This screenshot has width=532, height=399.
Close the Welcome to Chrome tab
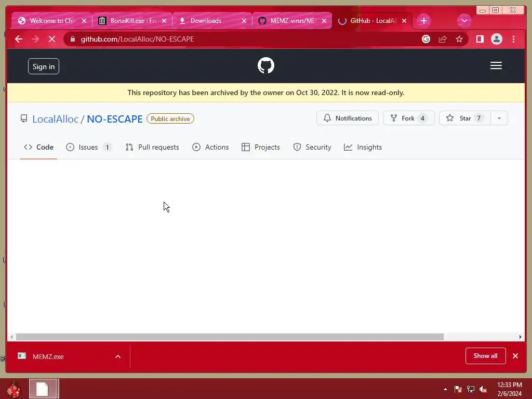coord(84,21)
